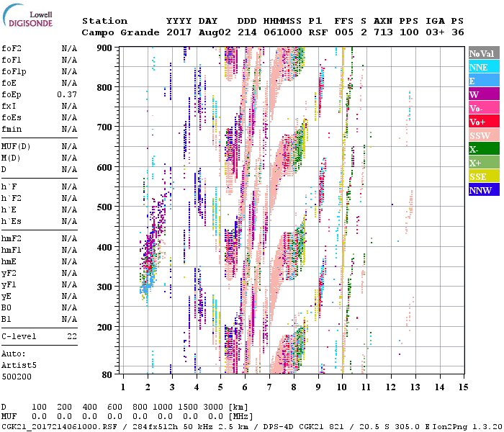This screenshot has height=432, width=504.
Task: Click the 500200 version number
Action: [17, 377]
